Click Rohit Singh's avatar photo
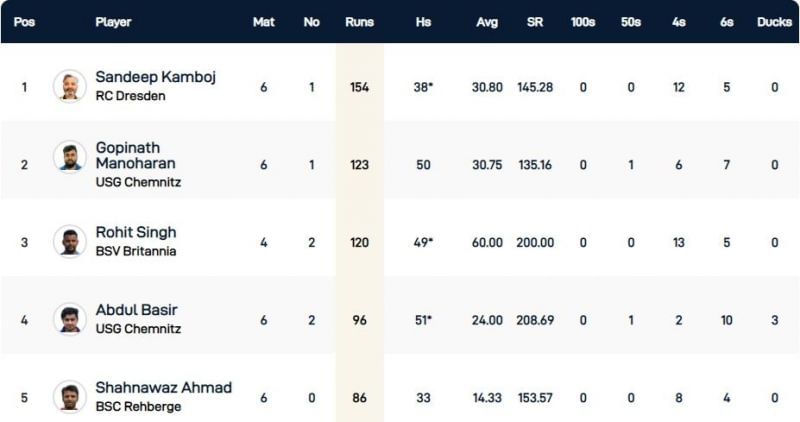Screen dimensions: 800x422 [70, 242]
